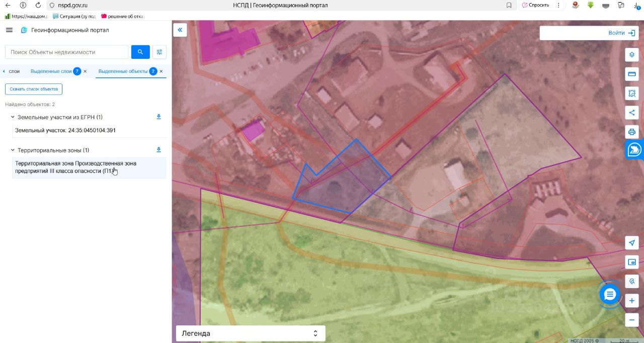
Task: Click the geolocation arrow button
Action: pyautogui.click(x=632, y=243)
